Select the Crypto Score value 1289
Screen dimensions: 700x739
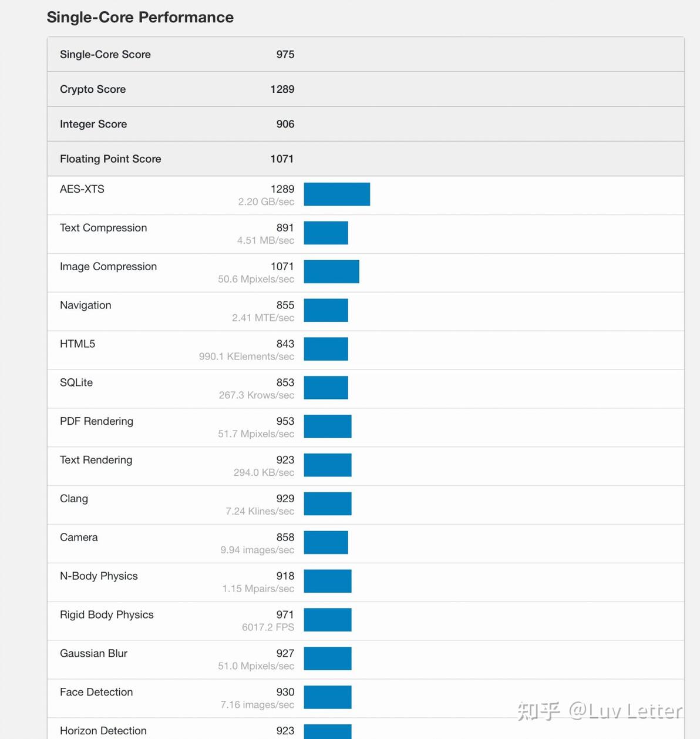pos(282,89)
